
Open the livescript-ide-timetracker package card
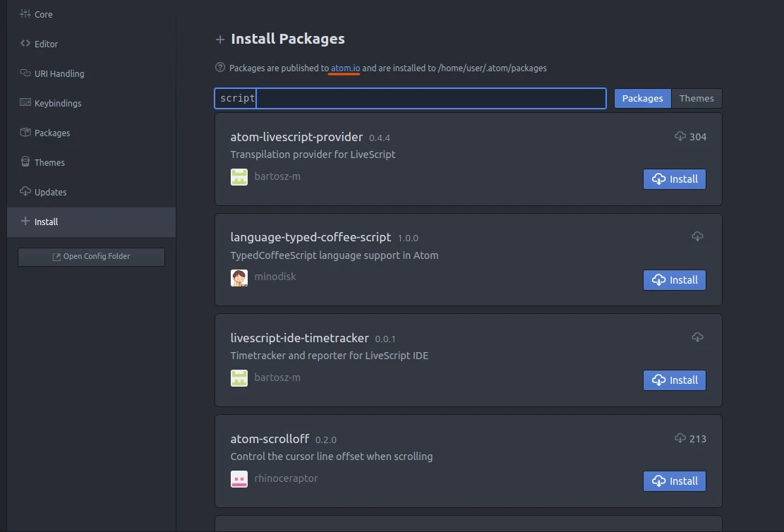click(300, 338)
